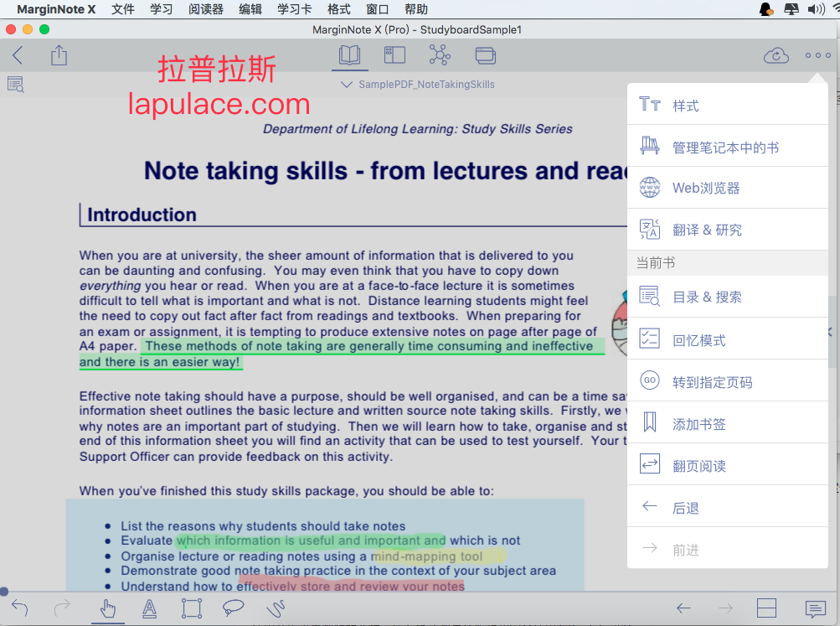Open the 学习卡 menu in menu bar
Screen dimensions: 840x626
[294, 9]
